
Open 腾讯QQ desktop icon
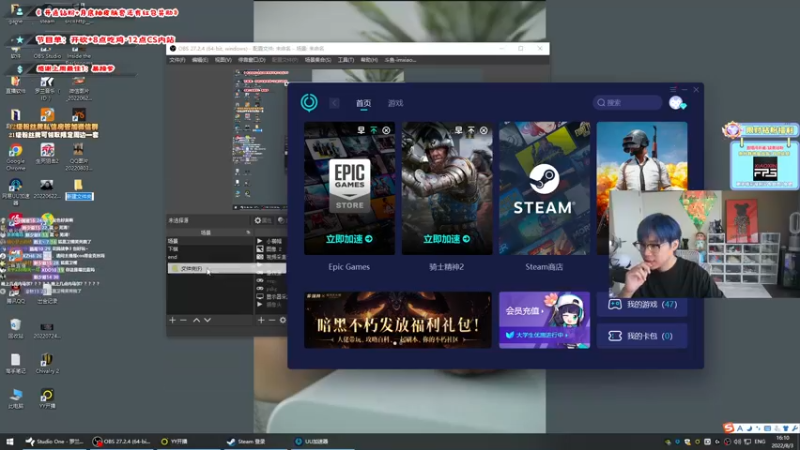point(14,294)
